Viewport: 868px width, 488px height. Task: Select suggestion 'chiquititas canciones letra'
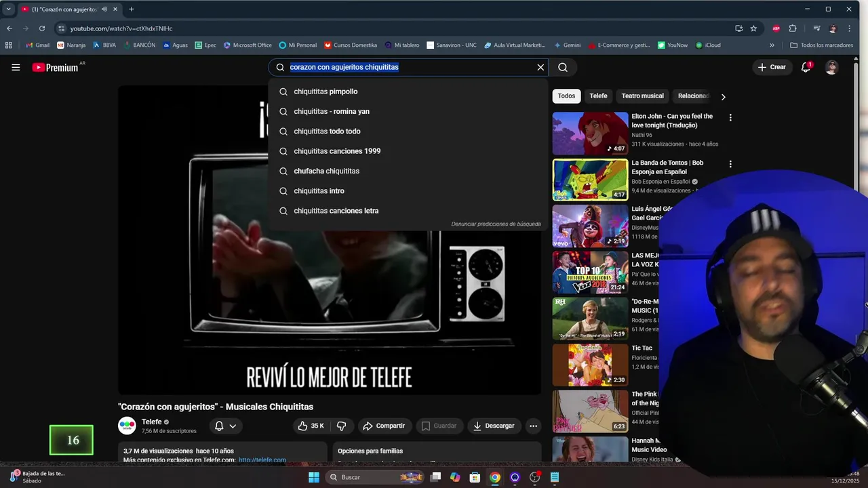pos(408,211)
